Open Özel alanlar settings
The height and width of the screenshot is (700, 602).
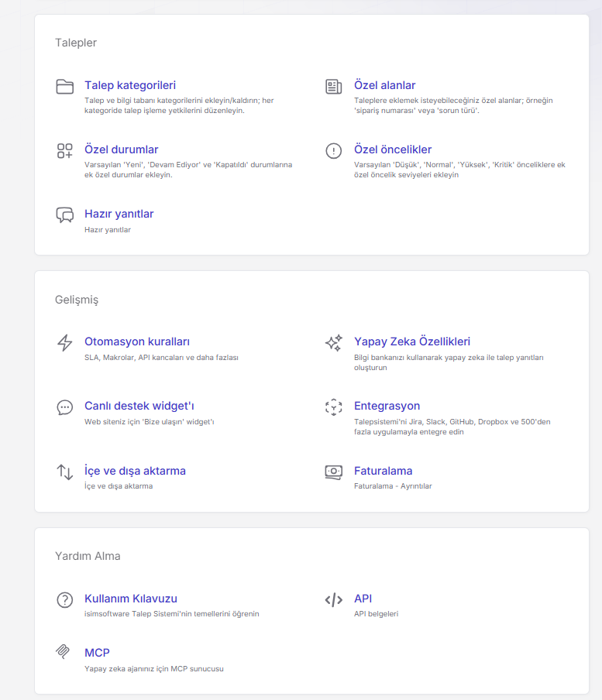[384, 85]
